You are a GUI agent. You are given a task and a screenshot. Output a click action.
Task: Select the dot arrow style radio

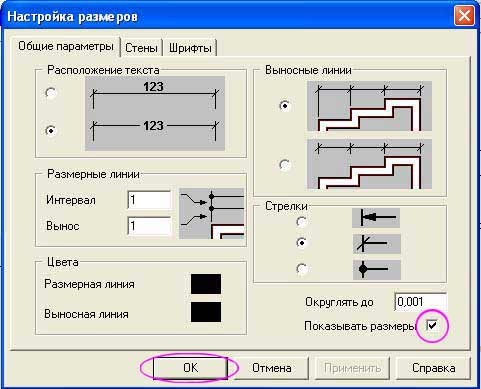click(x=302, y=269)
